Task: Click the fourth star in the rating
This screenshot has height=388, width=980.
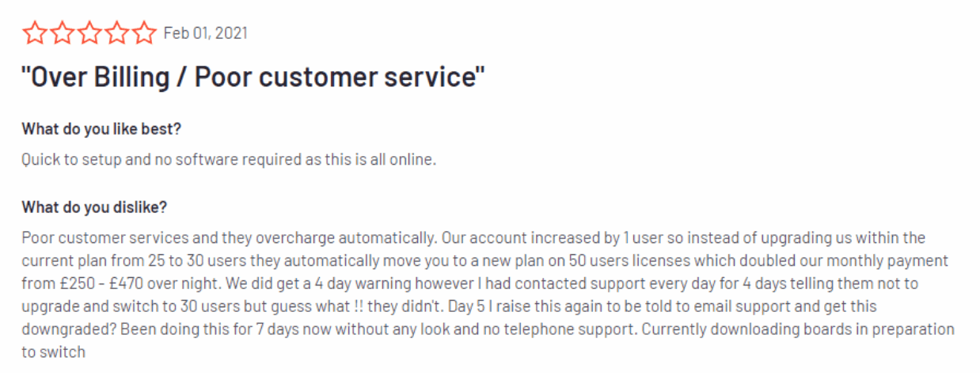Action: coord(117,33)
